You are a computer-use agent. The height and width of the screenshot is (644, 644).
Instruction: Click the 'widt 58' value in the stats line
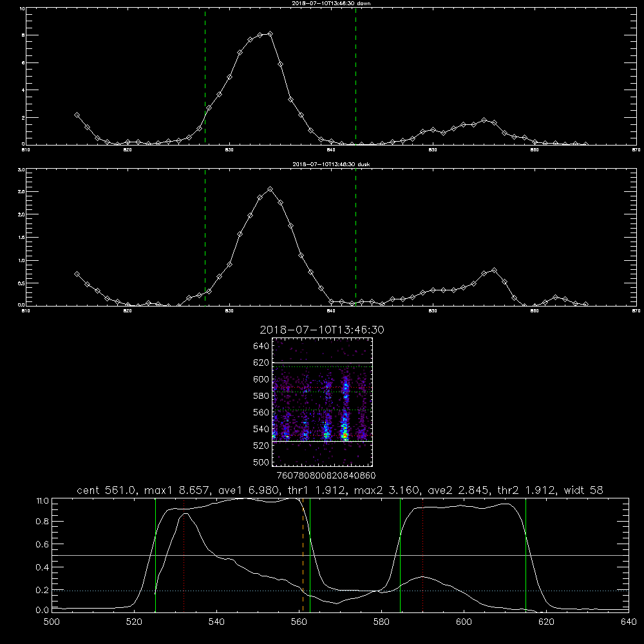[583, 490]
